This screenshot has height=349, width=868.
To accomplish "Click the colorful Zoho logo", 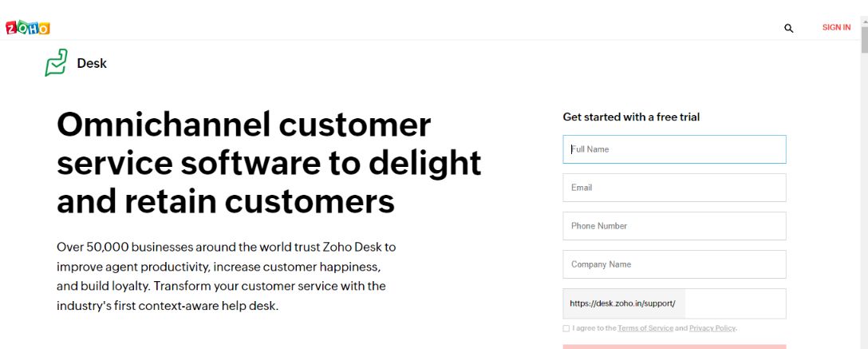I will pos(28,28).
